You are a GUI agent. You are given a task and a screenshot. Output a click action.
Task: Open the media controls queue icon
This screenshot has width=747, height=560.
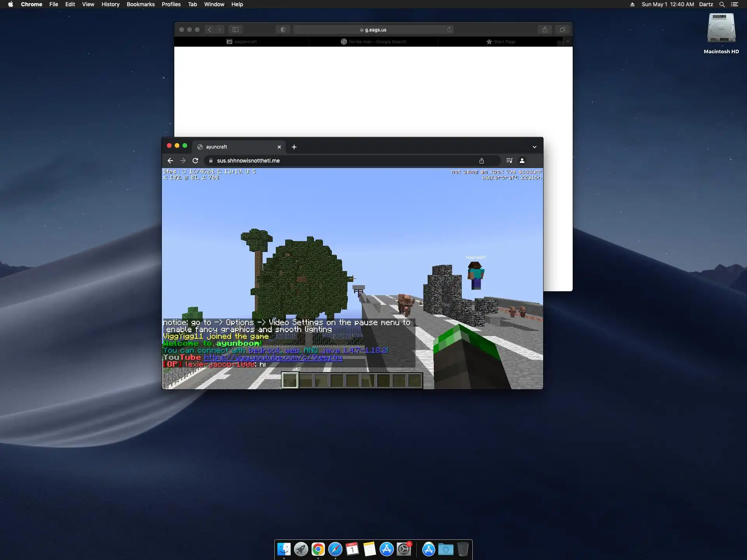point(509,161)
